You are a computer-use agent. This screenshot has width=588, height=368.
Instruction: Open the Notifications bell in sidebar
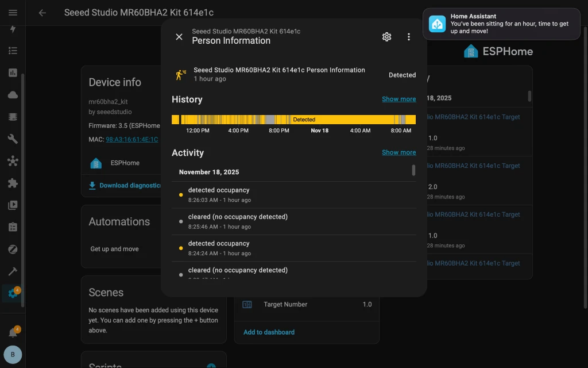(x=12, y=332)
